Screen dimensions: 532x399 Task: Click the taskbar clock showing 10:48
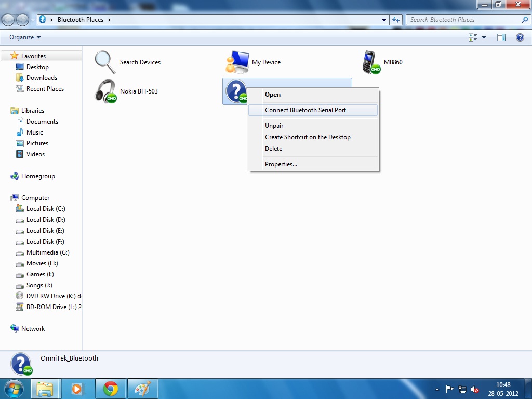coord(503,385)
